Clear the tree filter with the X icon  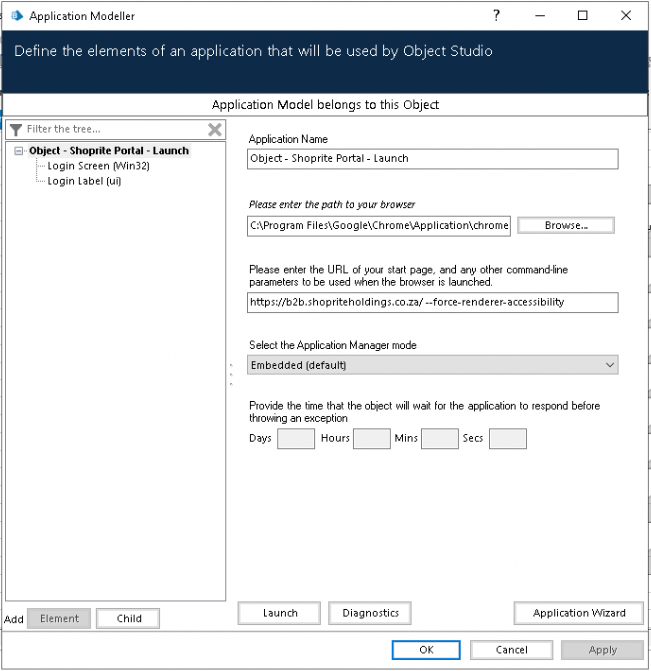215,129
